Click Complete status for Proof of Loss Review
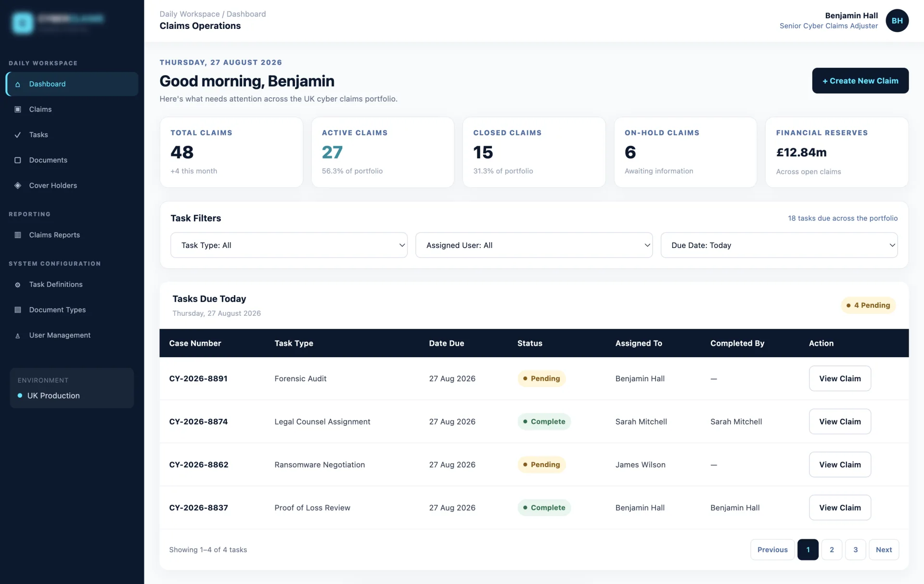The width and height of the screenshot is (924, 584). tap(544, 507)
